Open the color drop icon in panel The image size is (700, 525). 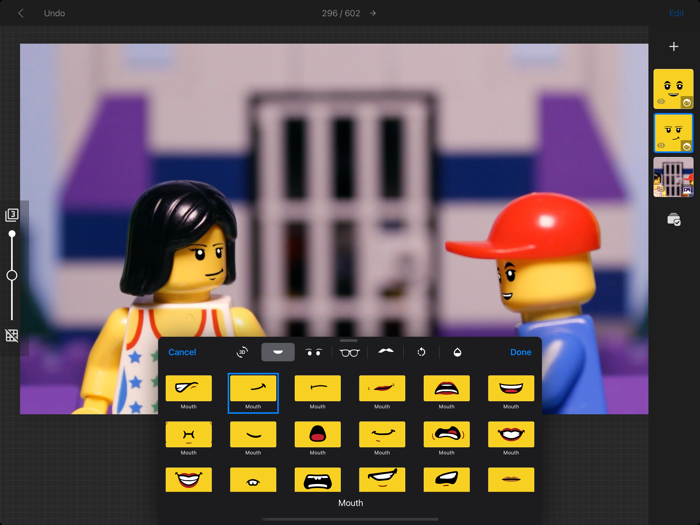457,352
